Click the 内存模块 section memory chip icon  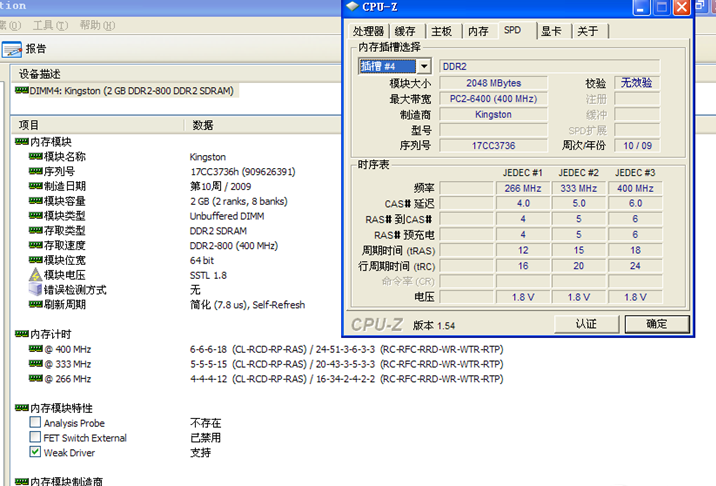click(x=21, y=142)
